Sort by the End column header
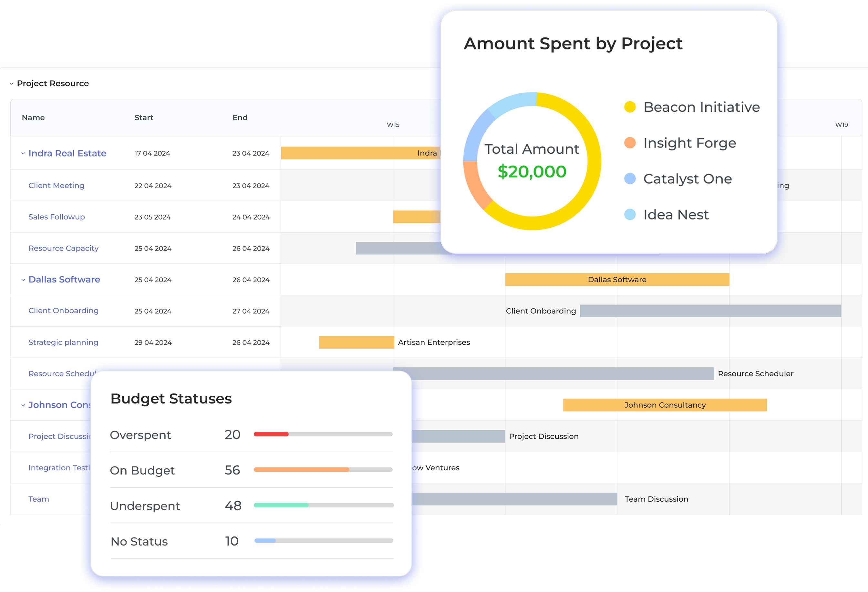Viewport: 868px width, 592px height. click(240, 117)
